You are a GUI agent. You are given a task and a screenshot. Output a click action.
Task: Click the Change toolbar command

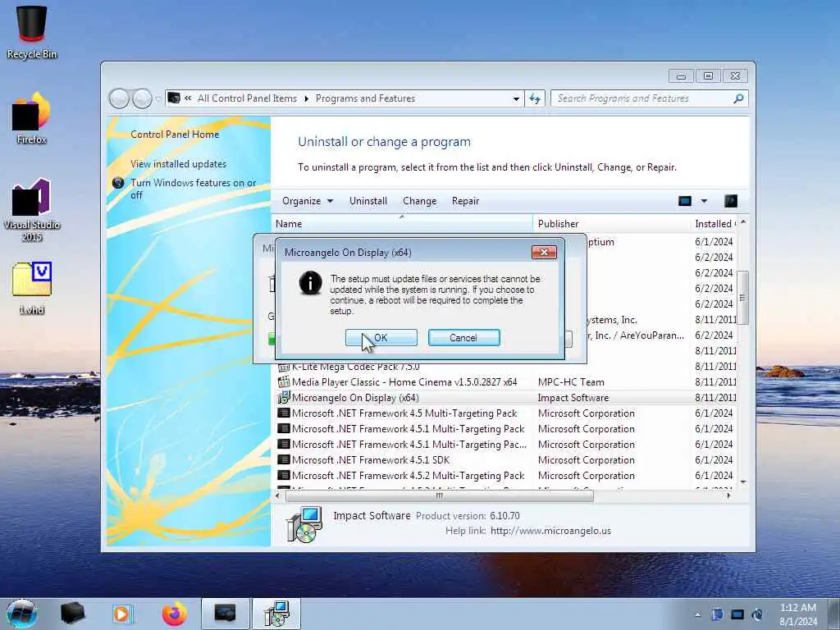(x=419, y=201)
